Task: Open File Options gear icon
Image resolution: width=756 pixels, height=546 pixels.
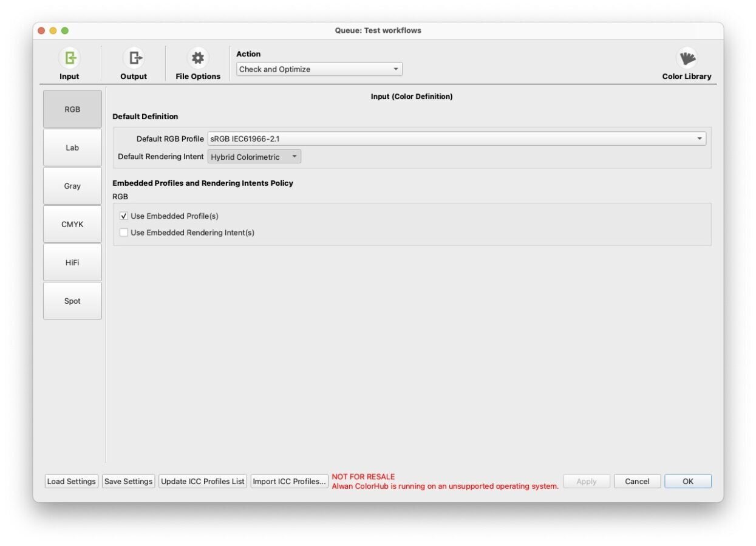Action: [197, 58]
